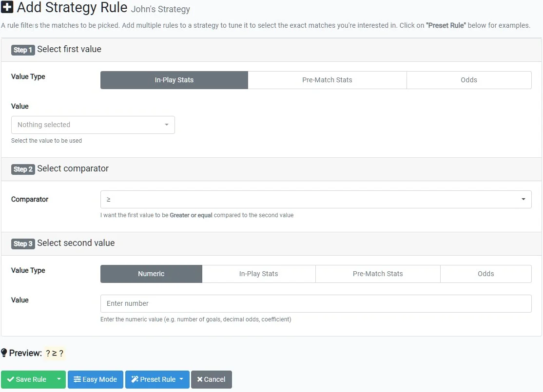The image size is (543, 392).
Task: Select Odds as the second value type
Action: (x=485, y=274)
